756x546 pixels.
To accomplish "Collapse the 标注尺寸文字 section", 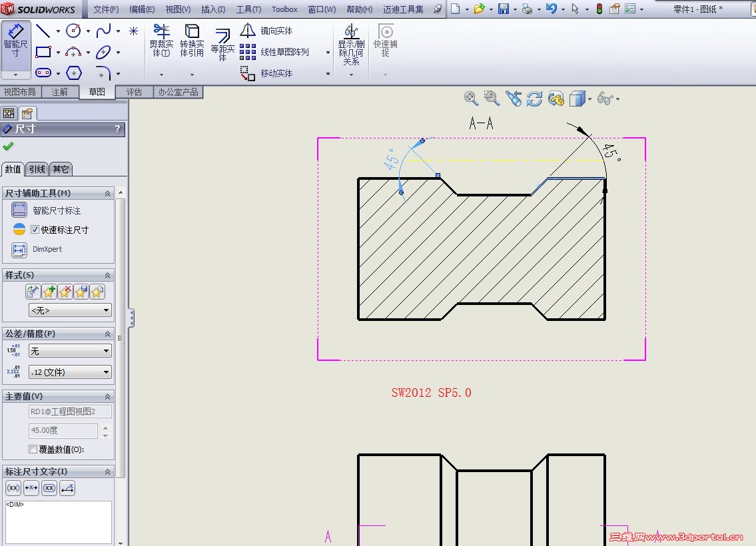I will click(x=107, y=472).
